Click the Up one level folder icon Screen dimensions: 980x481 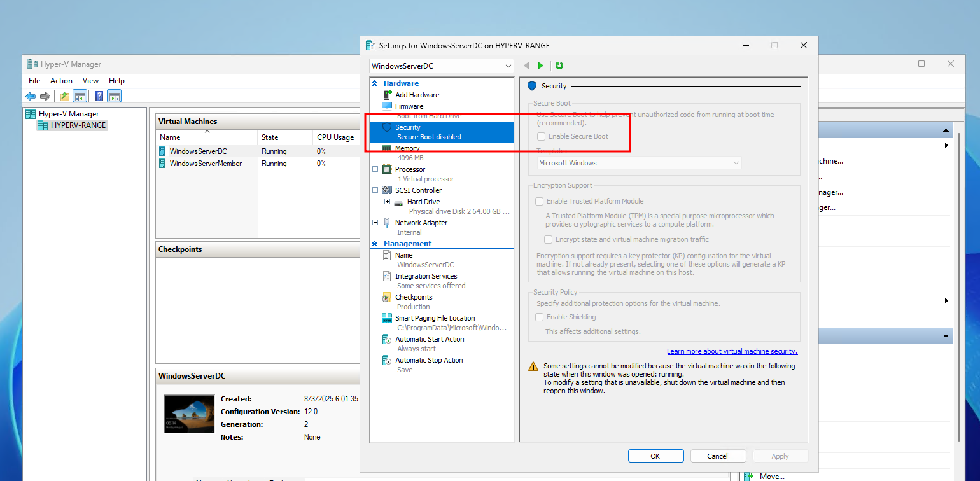pos(65,96)
